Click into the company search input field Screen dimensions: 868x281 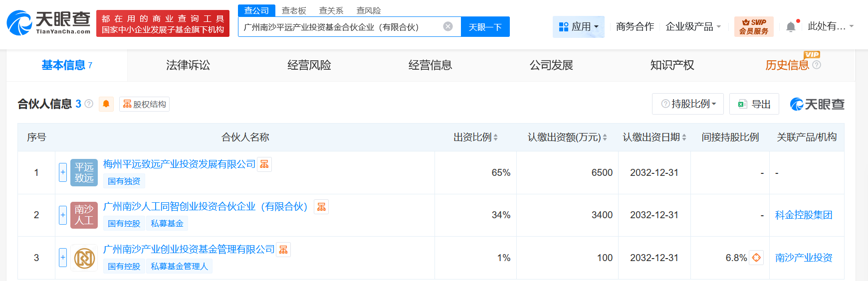[339, 27]
